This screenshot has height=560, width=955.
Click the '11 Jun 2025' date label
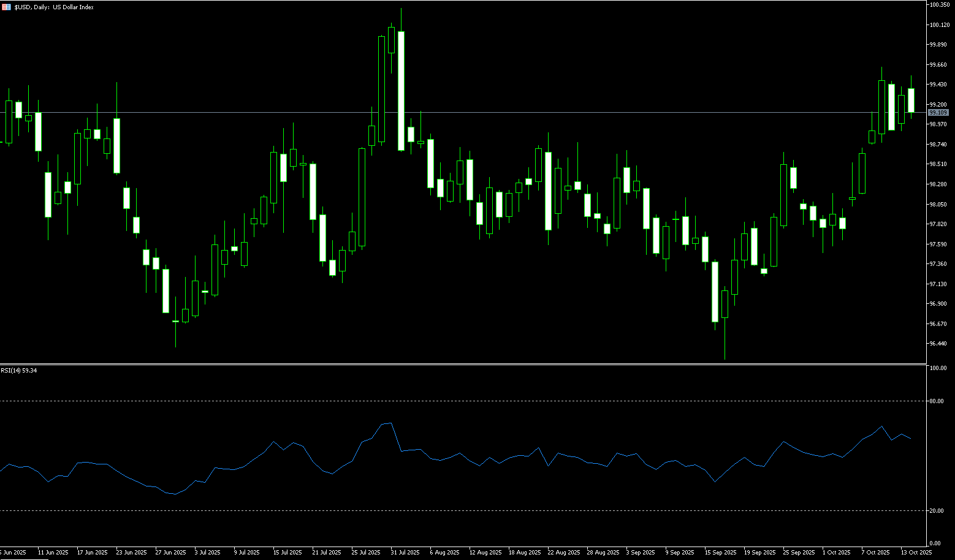pos(53,553)
